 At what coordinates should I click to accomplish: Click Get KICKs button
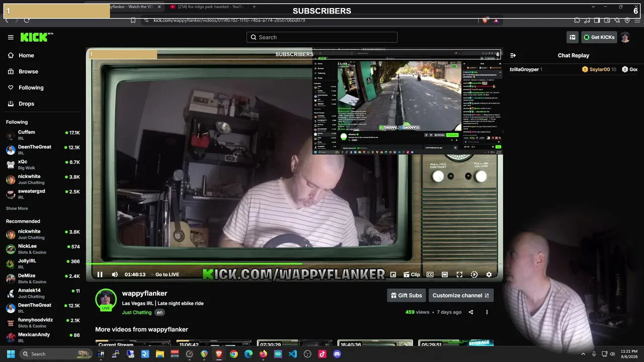599,37
